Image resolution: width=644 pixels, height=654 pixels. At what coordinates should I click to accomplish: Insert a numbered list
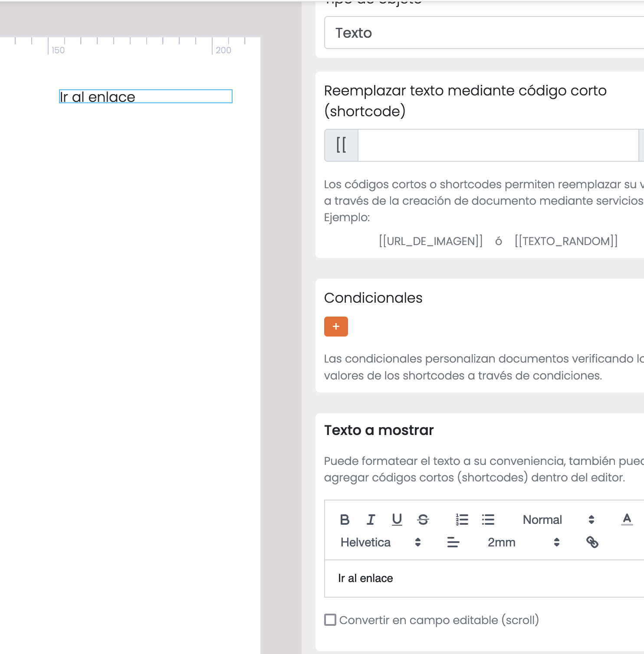[x=462, y=520]
